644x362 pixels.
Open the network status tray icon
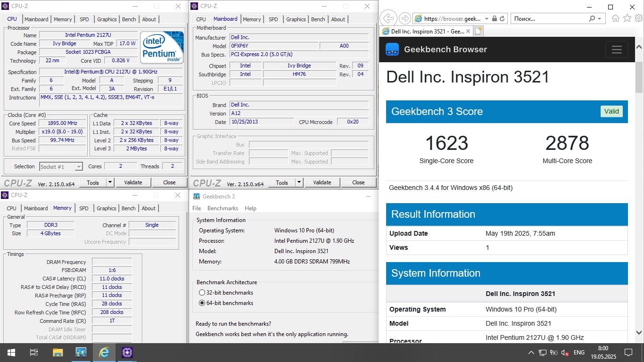(543, 353)
